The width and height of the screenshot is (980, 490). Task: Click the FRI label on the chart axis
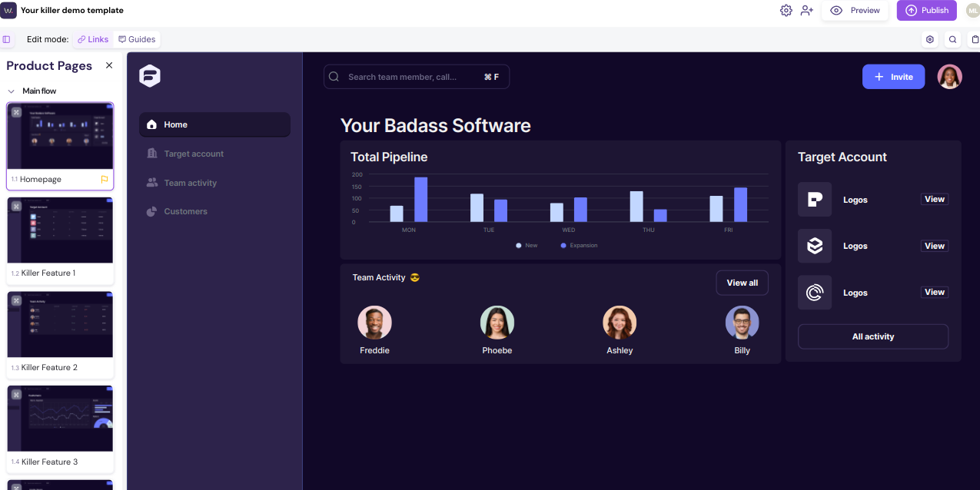(x=728, y=230)
